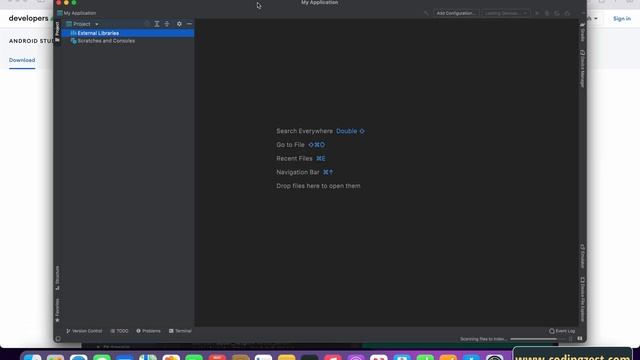This screenshot has height=360, width=640.
Task: Select the External Libraries tree row
Action: pos(128,33)
